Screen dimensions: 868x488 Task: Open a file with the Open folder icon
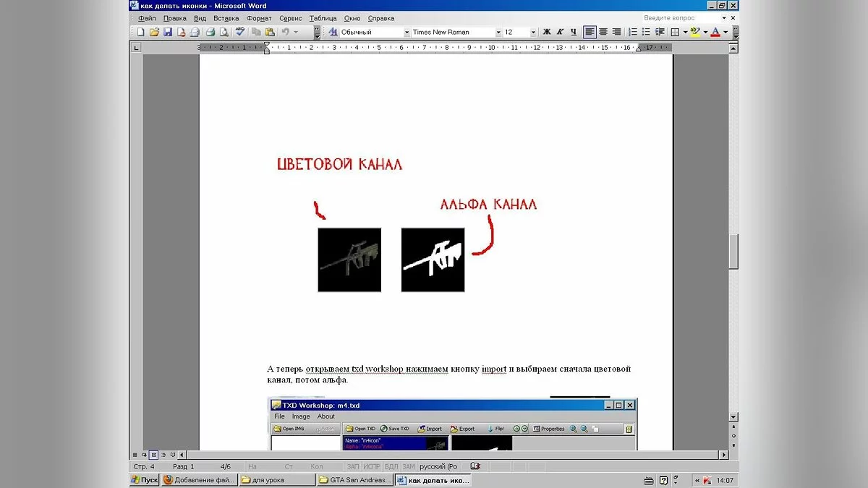[154, 32]
